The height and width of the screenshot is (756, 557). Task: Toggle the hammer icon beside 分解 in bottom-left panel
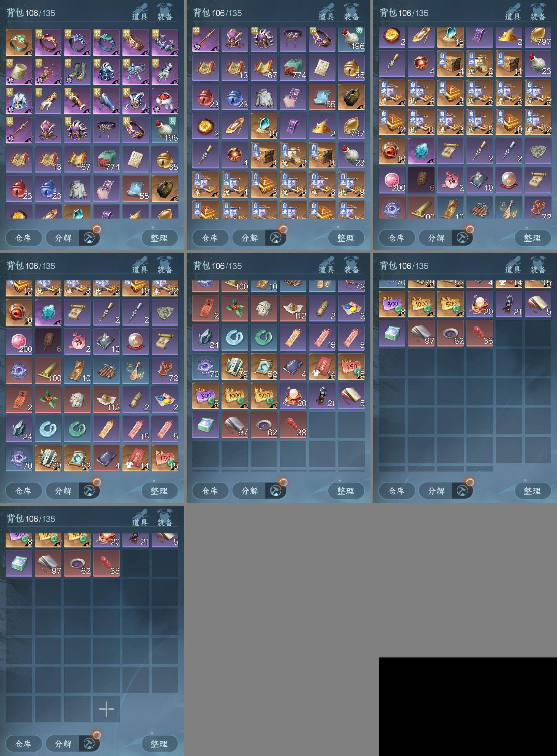coord(89,744)
